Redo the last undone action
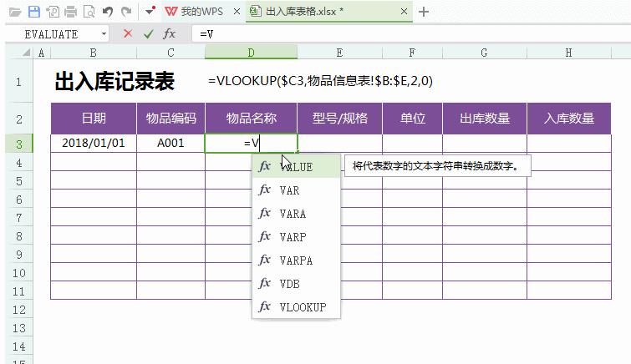Screen dimensions: 631x364 coord(126,12)
